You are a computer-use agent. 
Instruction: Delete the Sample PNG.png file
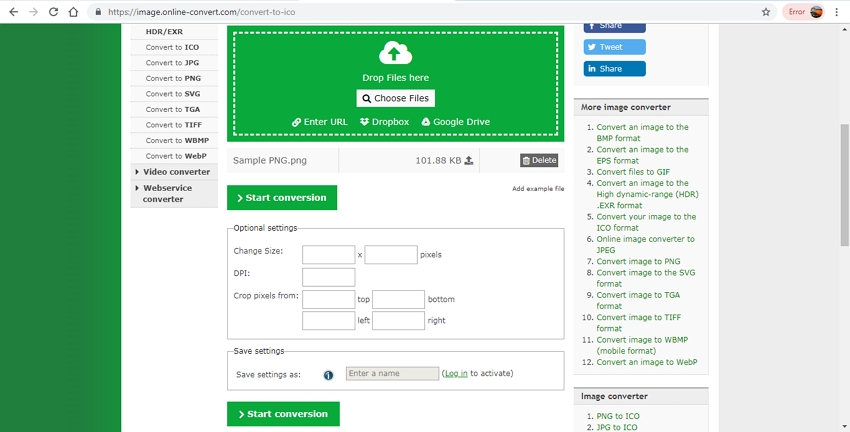tap(539, 160)
